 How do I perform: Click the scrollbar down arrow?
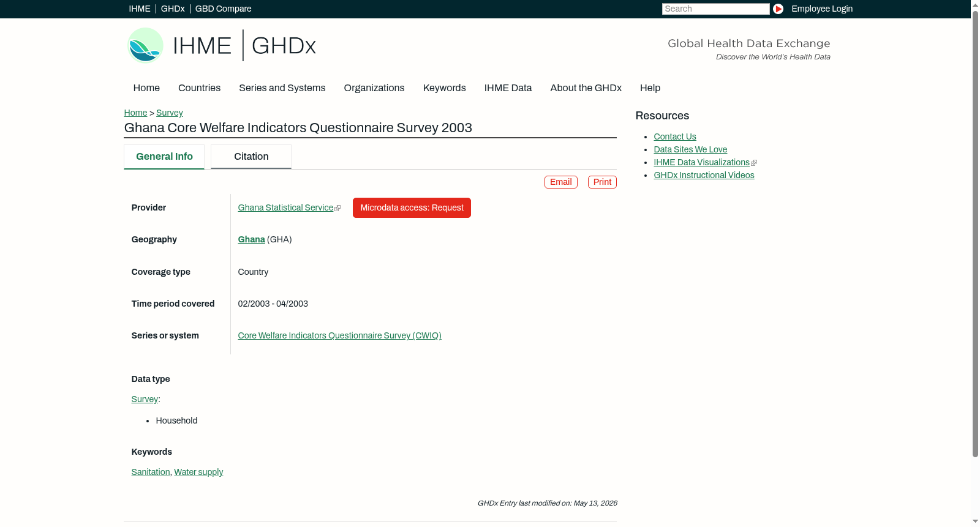(x=975, y=522)
